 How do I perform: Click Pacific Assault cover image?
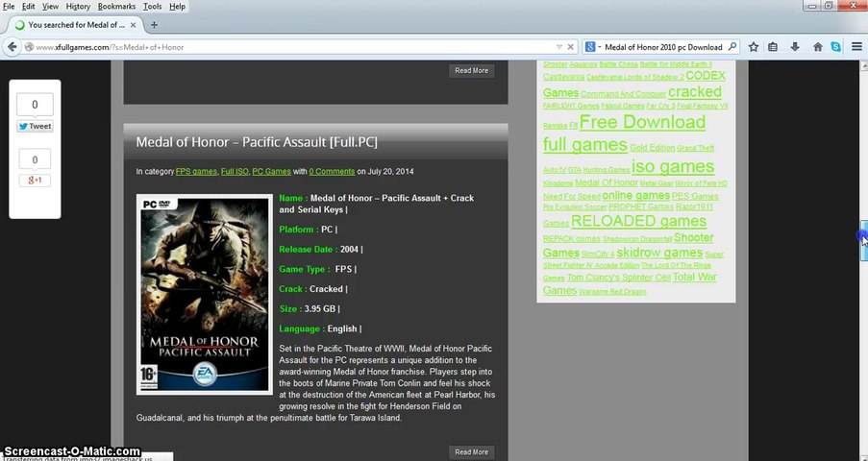(205, 295)
